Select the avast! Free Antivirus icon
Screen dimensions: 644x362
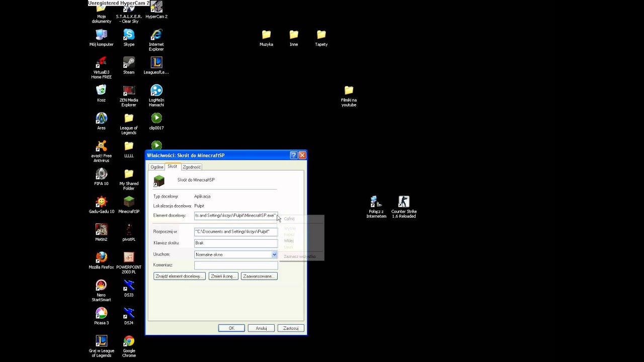(x=101, y=151)
